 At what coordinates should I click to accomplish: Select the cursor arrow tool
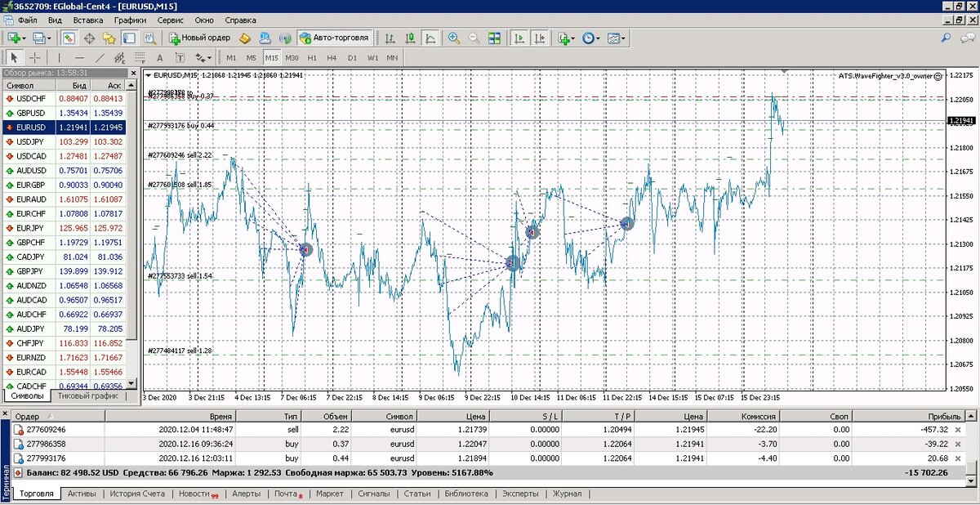(x=14, y=58)
